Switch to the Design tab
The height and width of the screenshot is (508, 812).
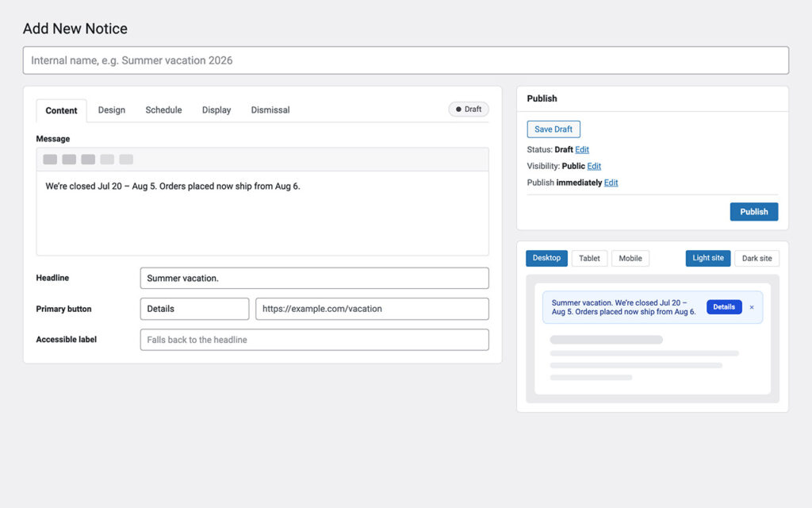(x=111, y=110)
